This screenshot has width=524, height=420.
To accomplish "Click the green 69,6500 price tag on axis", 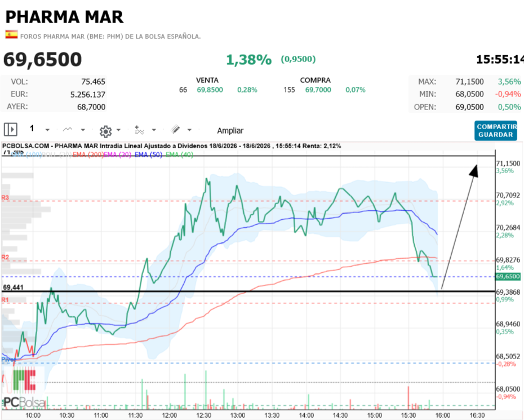I will click(x=508, y=277).
